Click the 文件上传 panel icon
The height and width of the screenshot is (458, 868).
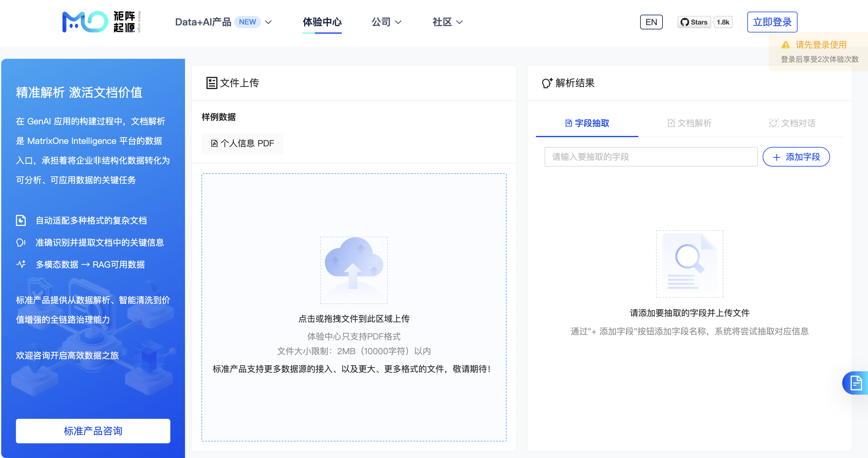click(x=212, y=83)
